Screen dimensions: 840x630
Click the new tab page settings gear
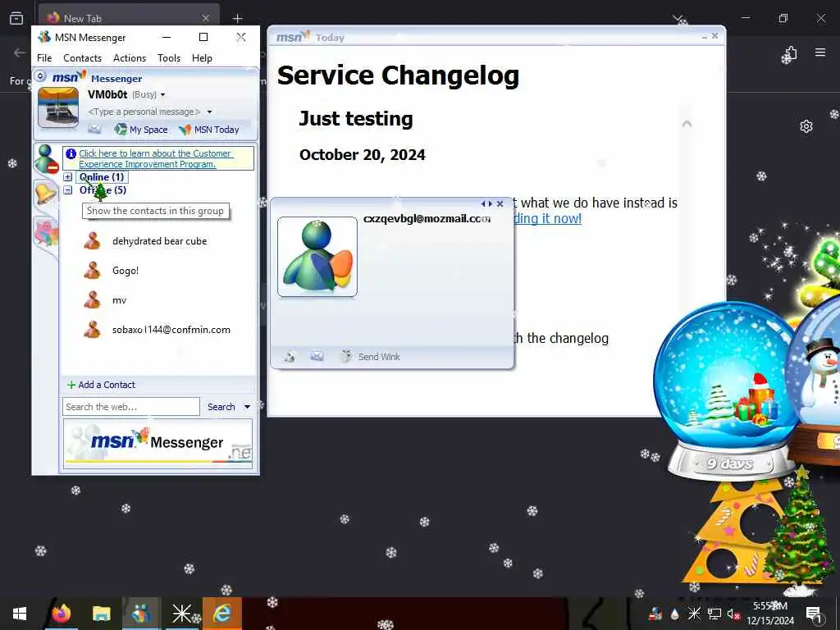point(806,126)
